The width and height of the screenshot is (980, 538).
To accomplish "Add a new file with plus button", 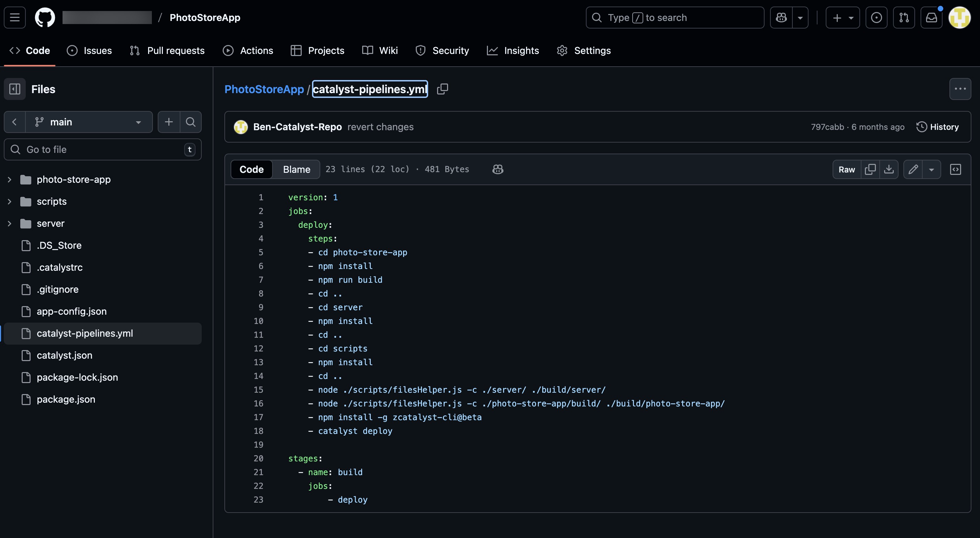I will click(x=168, y=122).
